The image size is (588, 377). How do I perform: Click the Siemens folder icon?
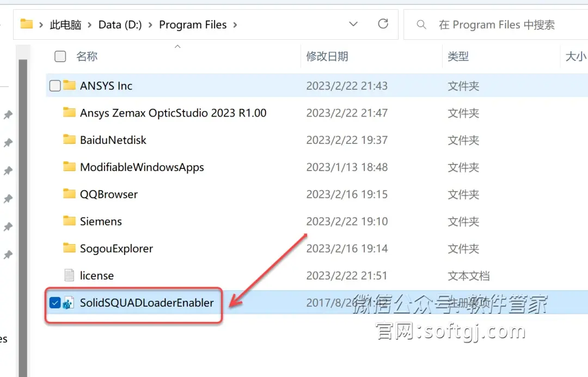pos(69,221)
